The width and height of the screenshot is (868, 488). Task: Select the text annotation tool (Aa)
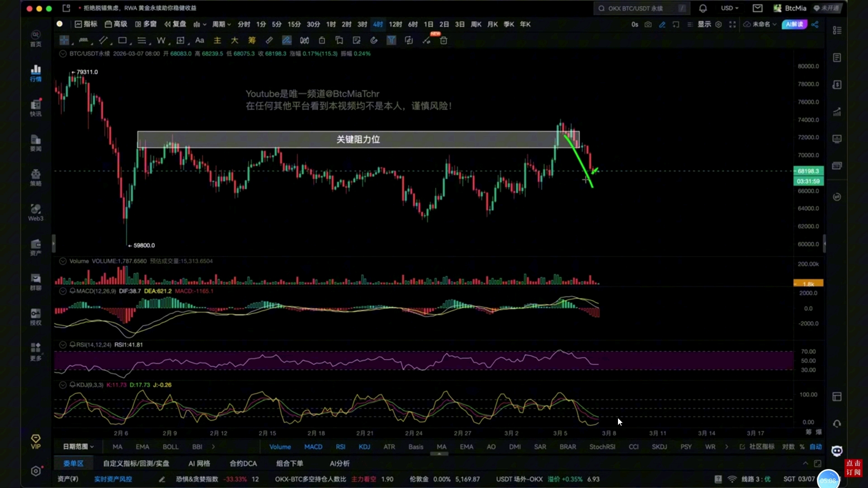coord(200,40)
